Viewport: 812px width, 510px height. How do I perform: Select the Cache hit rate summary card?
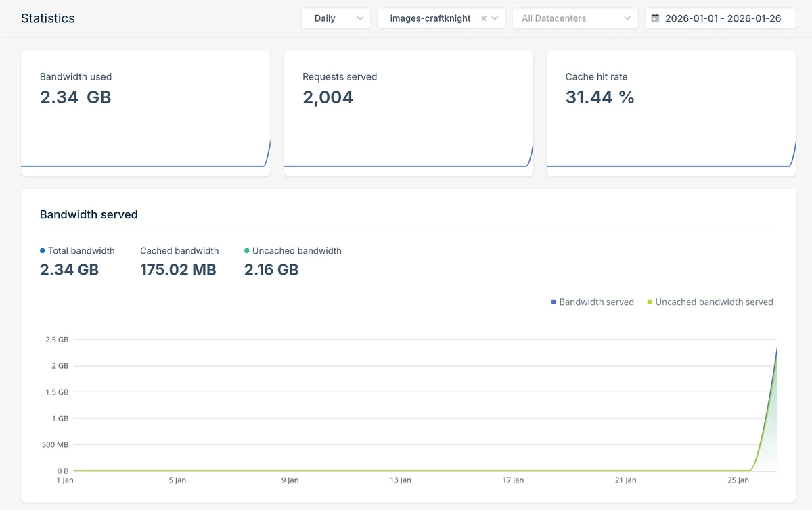(x=671, y=113)
